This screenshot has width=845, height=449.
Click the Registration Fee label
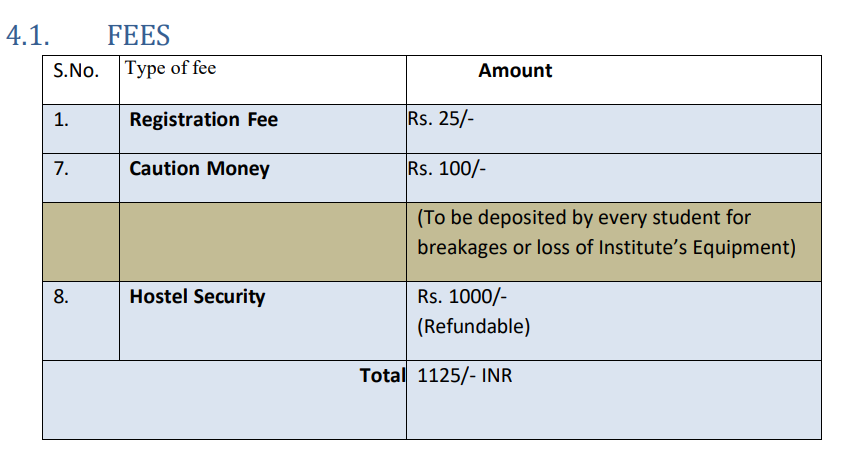coord(204,120)
